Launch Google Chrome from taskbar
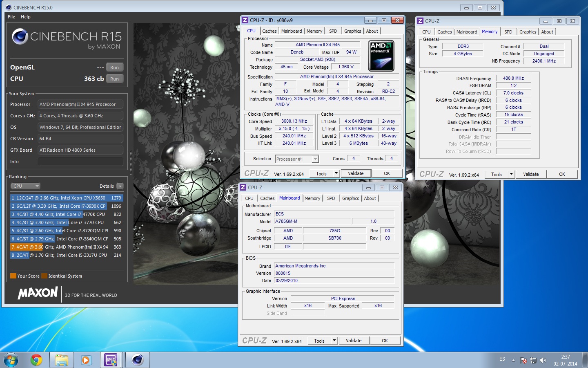 [x=36, y=360]
